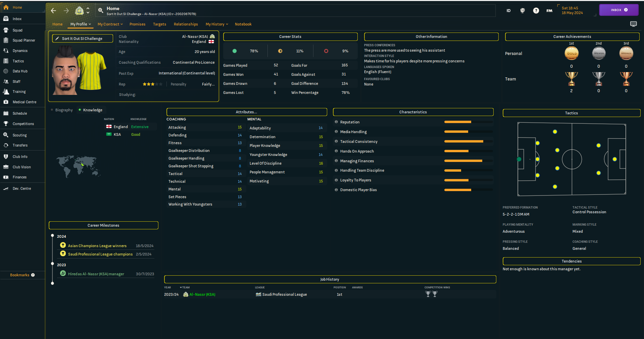The height and width of the screenshot is (339, 644).
Task: Open the Dev. Centre icon
Action: 6,188
